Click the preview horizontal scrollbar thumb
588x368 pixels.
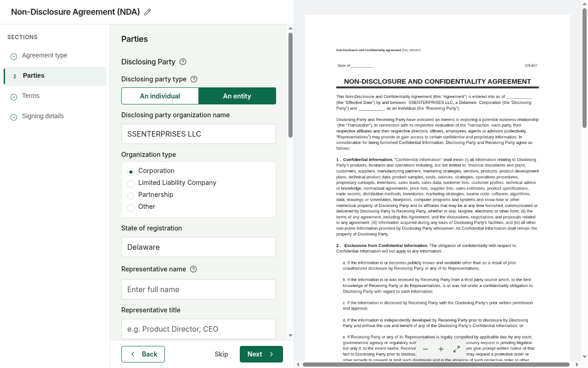436,364
